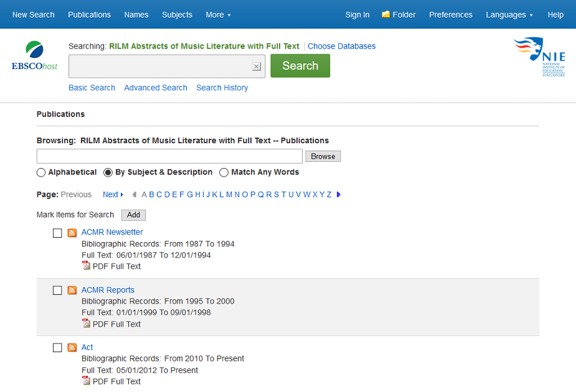Select By Subject & Description radio
This screenshot has width=576, height=392.
(x=108, y=172)
